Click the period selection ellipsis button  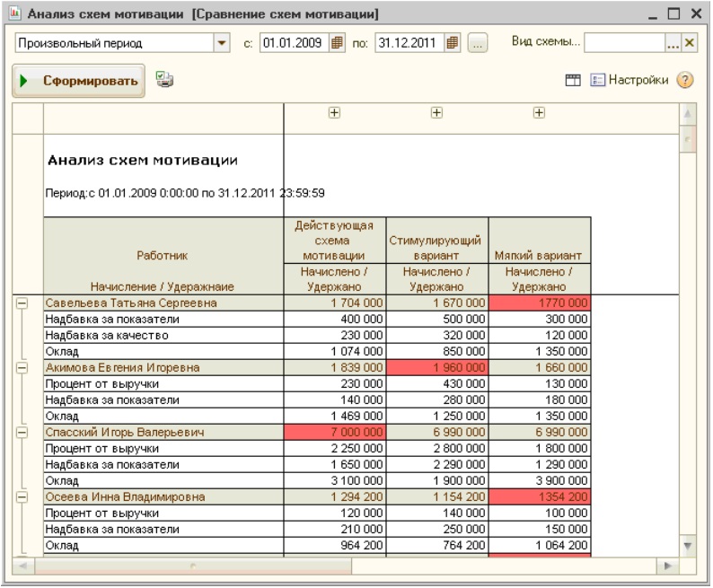pyautogui.click(x=476, y=42)
